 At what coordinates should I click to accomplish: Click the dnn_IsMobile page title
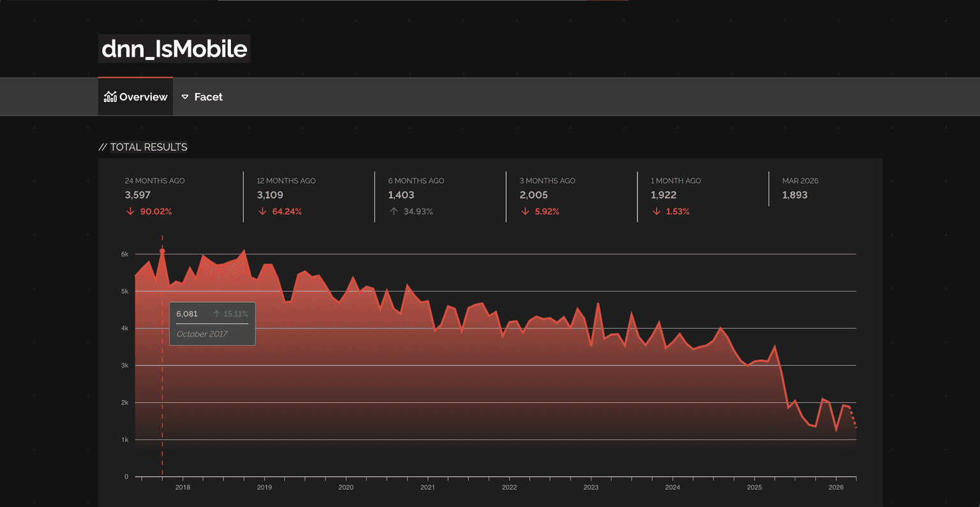(x=174, y=49)
